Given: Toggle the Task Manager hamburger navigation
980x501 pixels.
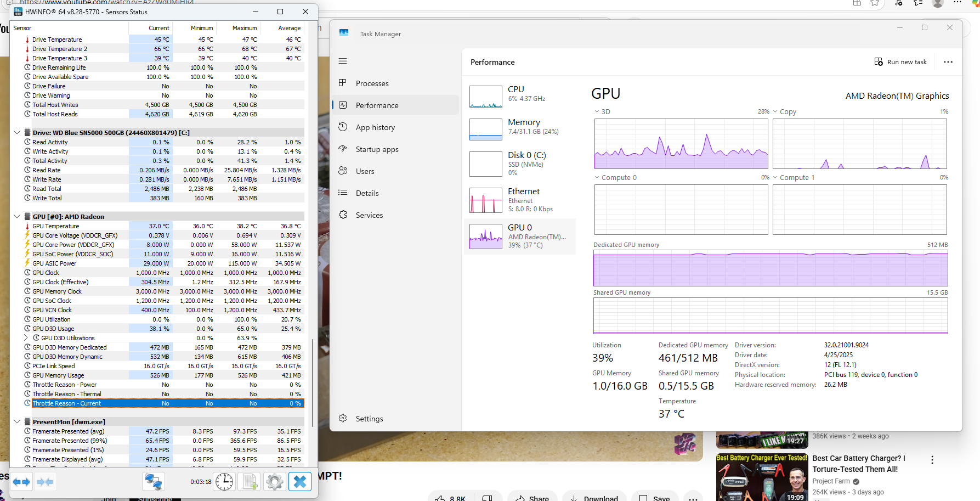Looking at the screenshot, I should click(343, 61).
